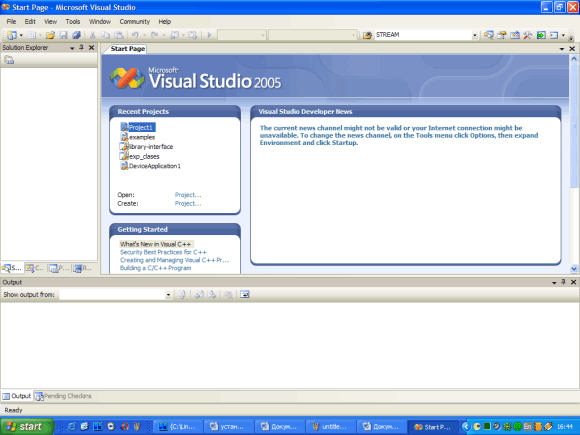Screen dimensions: 580x435
Task: Switch to the Class View bottom tab
Action: (x=35, y=268)
